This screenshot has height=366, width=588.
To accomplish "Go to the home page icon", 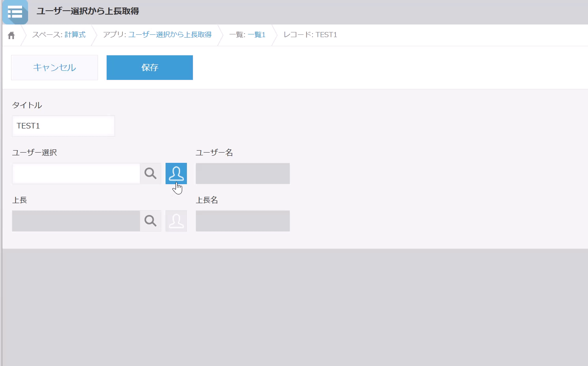I will (x=11, y=35).
